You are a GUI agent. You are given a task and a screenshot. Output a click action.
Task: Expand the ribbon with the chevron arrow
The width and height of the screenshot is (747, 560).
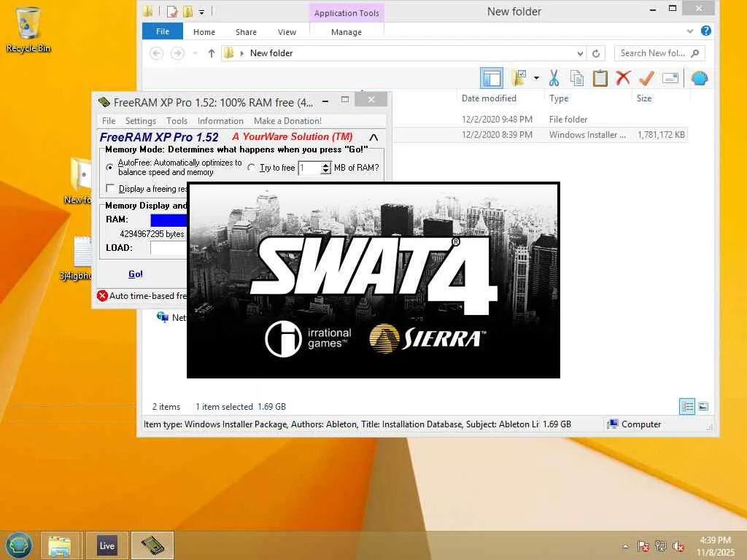coord(690,31)
